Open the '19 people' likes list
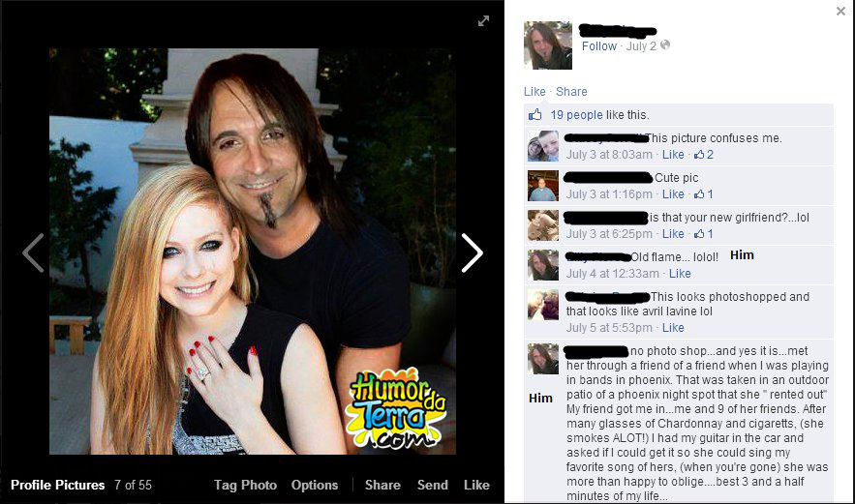855x504 pixels. point(576,115)
